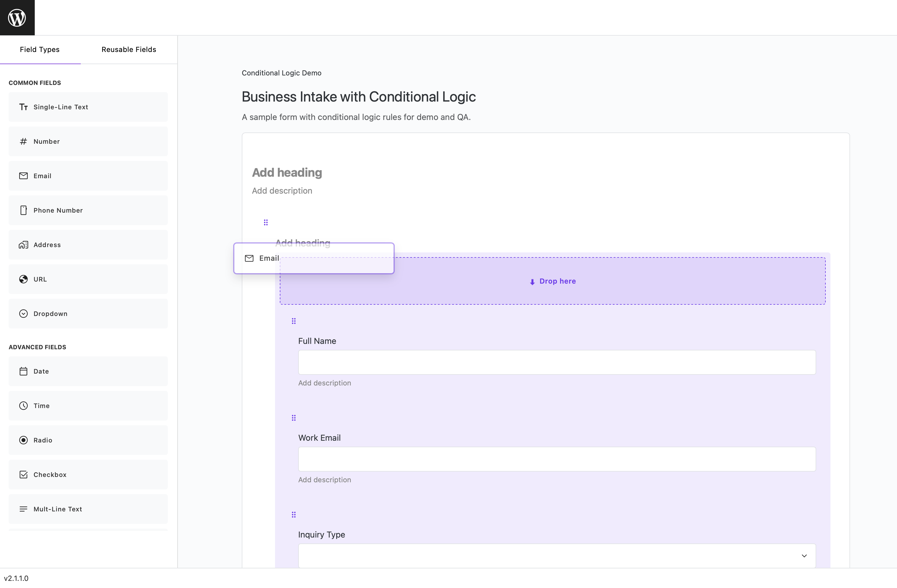
Task: Select the Number field type
Action: [88, 141]
